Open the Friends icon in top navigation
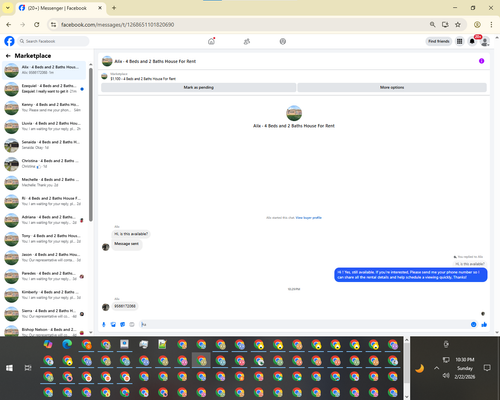The width and height of the screenshot is (500, 400). pyautogui.click(x=247, y=41)
